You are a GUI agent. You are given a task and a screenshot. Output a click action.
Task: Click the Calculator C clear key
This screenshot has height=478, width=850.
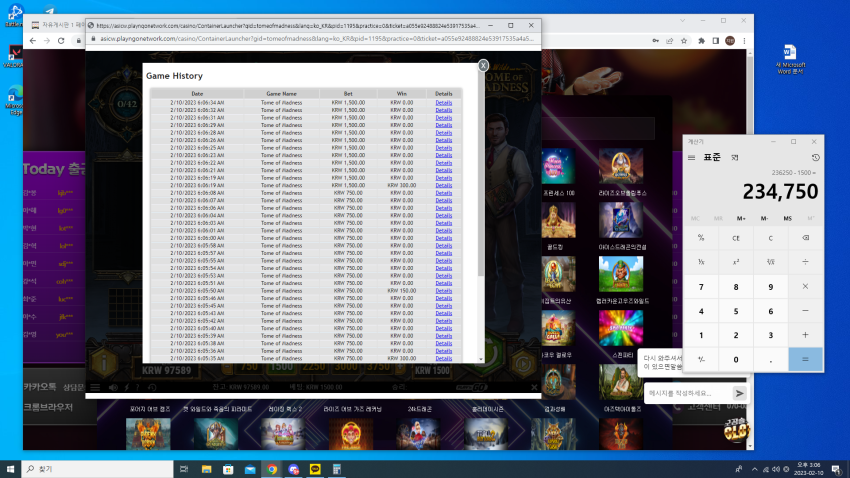tap(770, 238)
